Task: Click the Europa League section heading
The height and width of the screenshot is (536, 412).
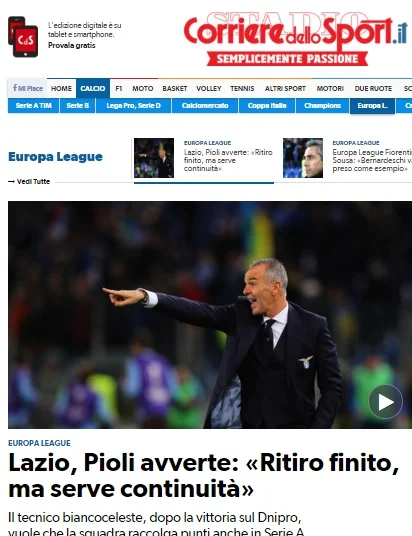Action: (55, 157)
